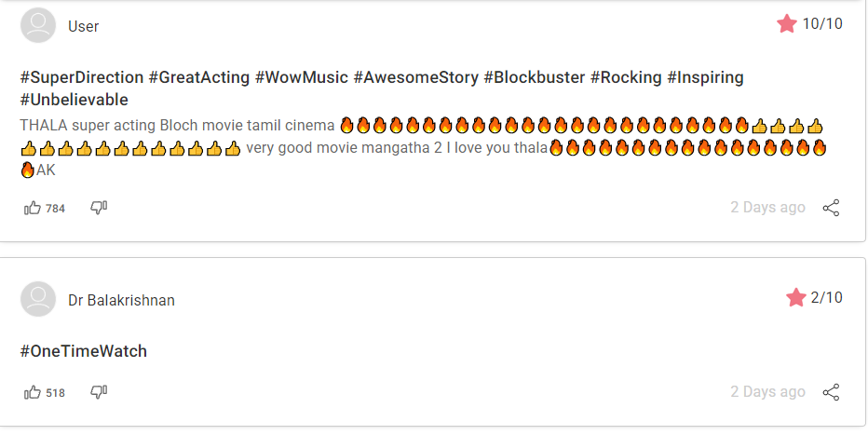
Task: Open the #GreatActing hashtag
Action: point(199,77)
